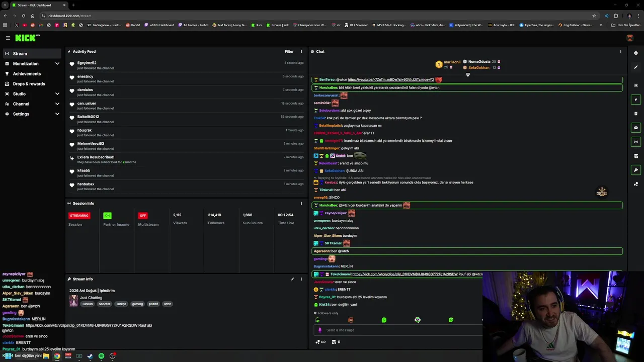Click the red STREAMING session badge
The image size is (644, 362).
tap(79, 215)
